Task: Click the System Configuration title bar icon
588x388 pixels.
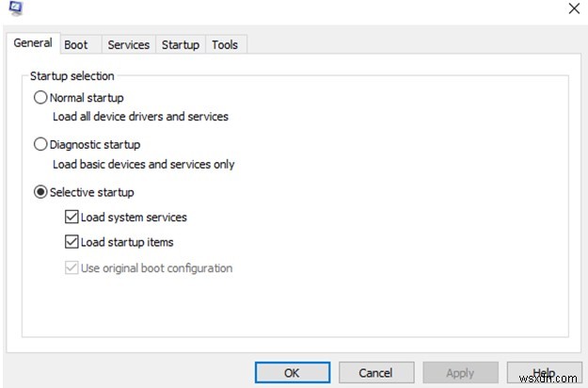Action: (14, 8)
